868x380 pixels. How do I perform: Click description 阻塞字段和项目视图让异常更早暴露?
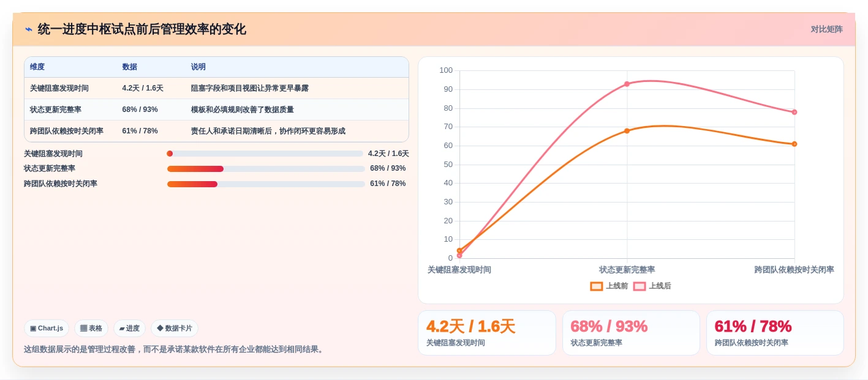(x=250, y=88)
